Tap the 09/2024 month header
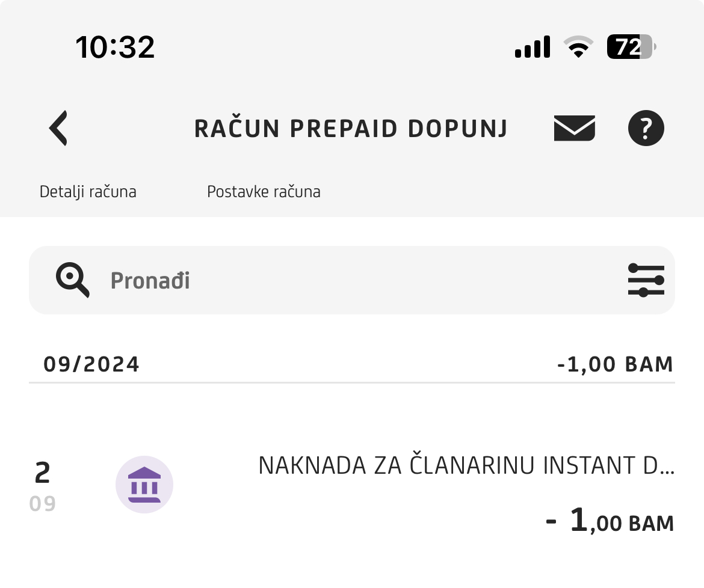Viewport: 704px width, 588px height. 91,364
